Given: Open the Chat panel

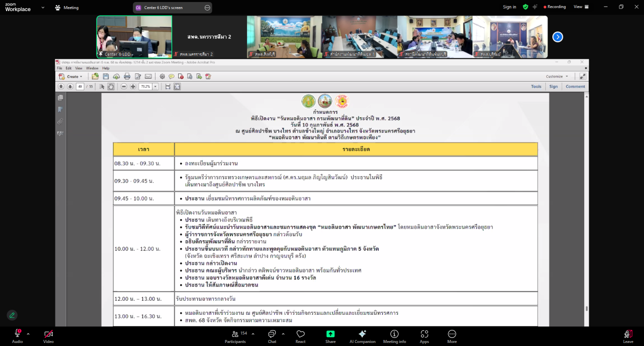Looking at the screenshot, I should coord(272,335).
